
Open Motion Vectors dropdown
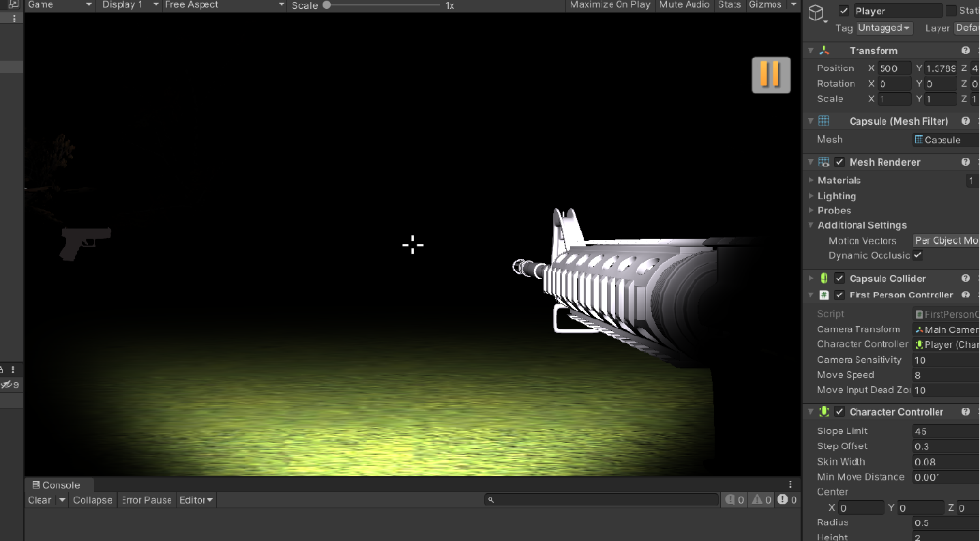[x=947, y=240]
